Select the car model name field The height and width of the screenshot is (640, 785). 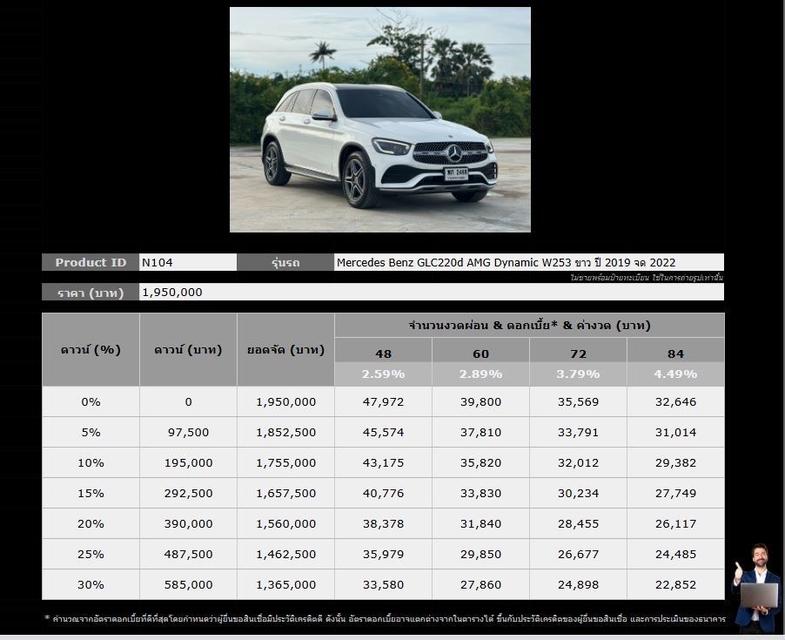(528, 262)
